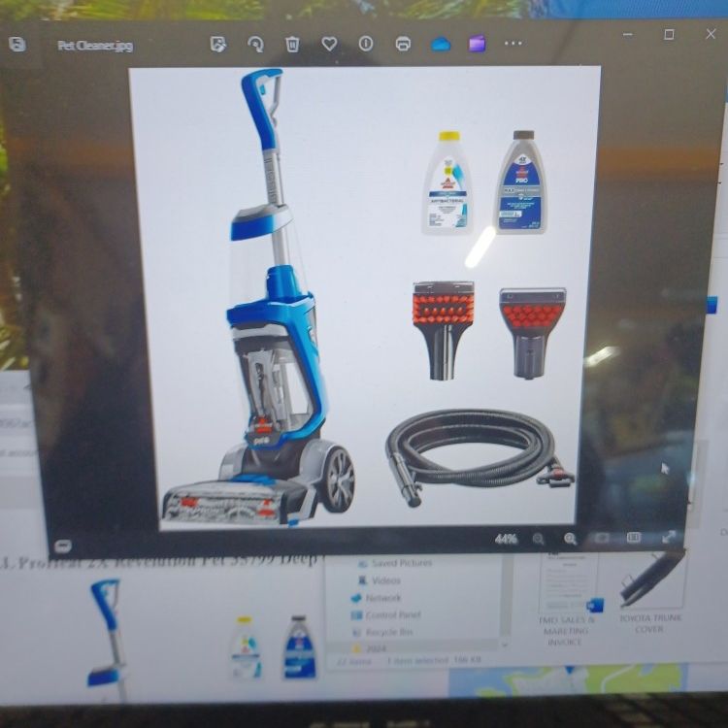
Task: Select Network in File Explorer tree
Action: coord(376,598)
